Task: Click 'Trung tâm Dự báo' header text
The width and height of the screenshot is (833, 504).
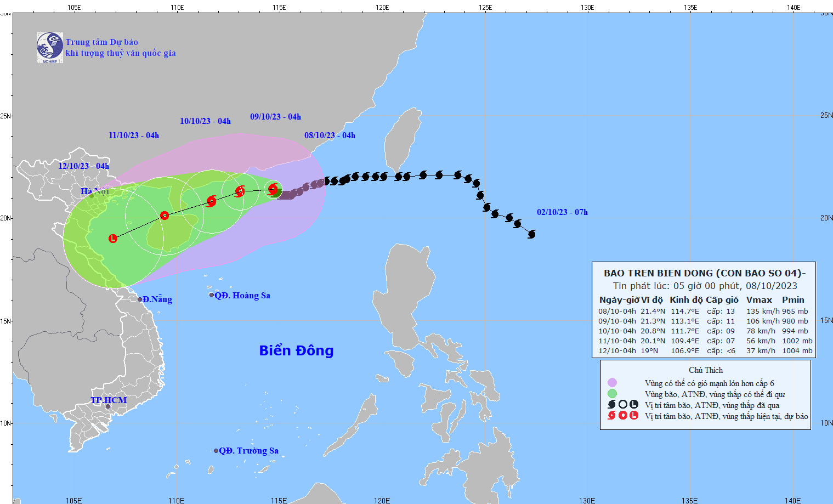Action: pyautogui.click(x=101, y=42)
